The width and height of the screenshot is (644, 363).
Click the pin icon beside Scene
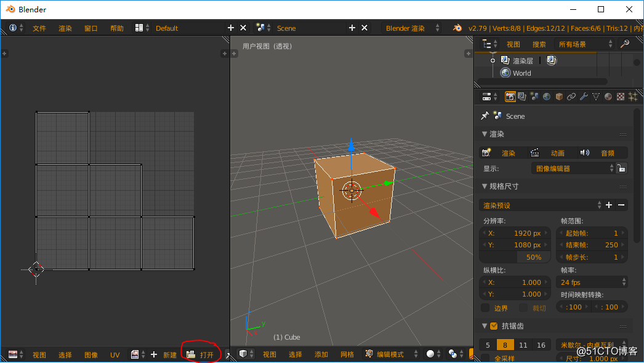tap(485, 116)
